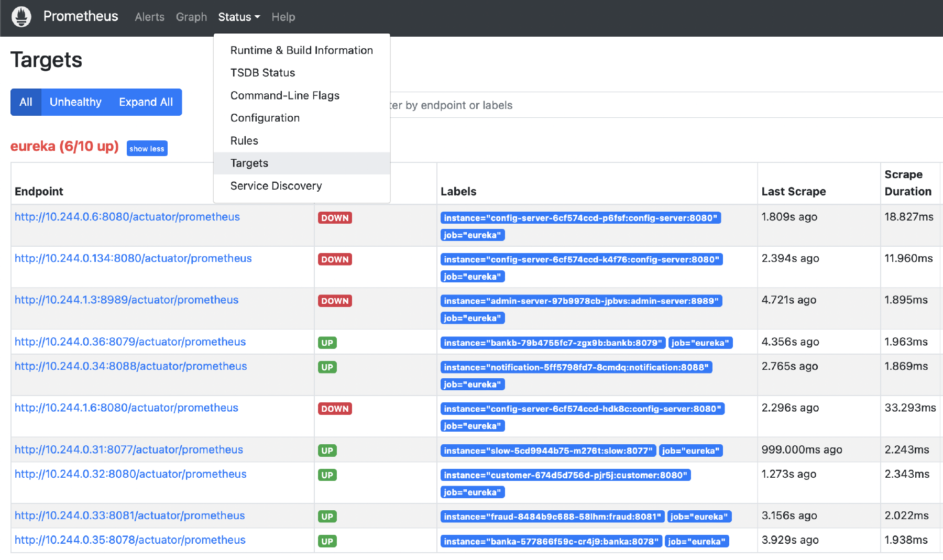Open endpoint 10.244.0.134:8080 link
This screenshot has height=560, width=943.
pos(133,258)
